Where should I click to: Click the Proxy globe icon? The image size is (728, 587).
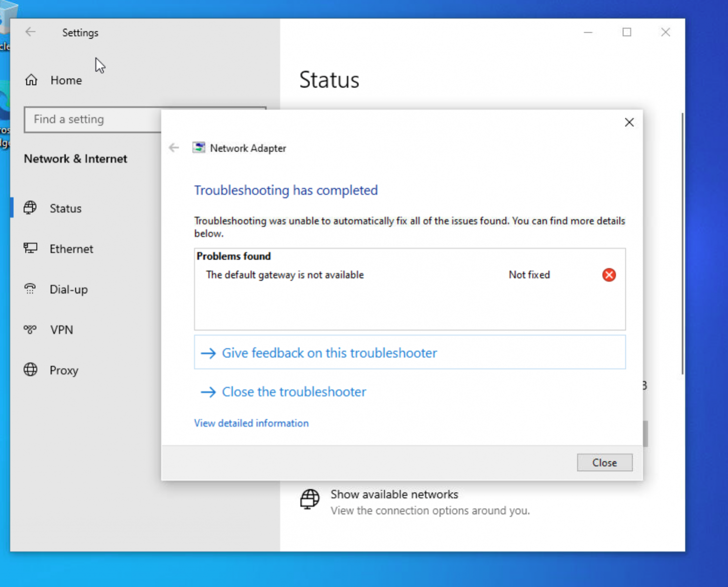pyautogui.click(x=30, y=370)
